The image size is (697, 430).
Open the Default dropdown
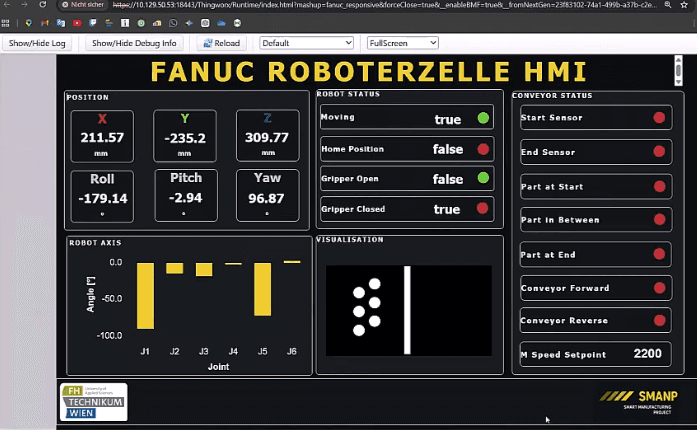[x=306, y=43]
